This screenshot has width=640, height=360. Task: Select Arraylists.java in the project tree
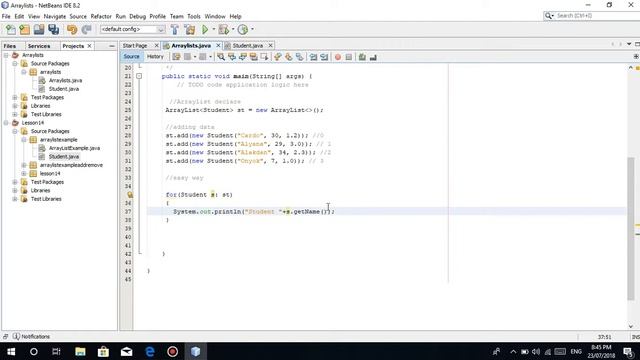[65, 80]
